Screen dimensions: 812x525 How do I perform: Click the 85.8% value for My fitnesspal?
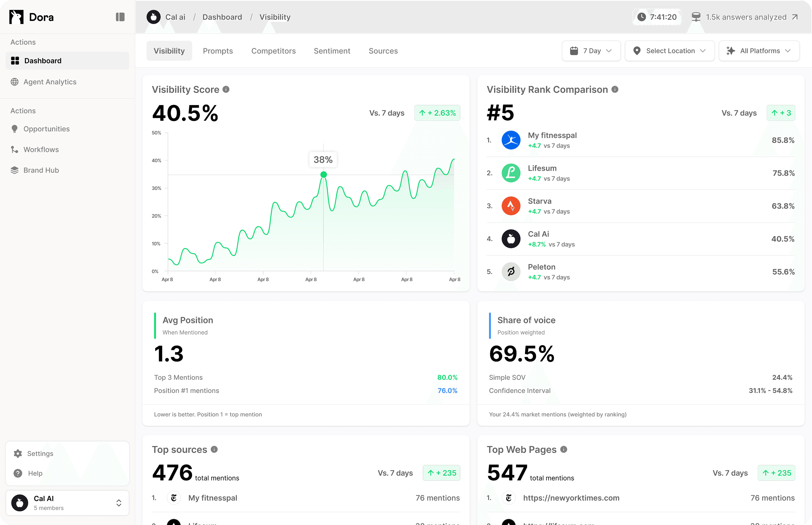coord(783,140)
